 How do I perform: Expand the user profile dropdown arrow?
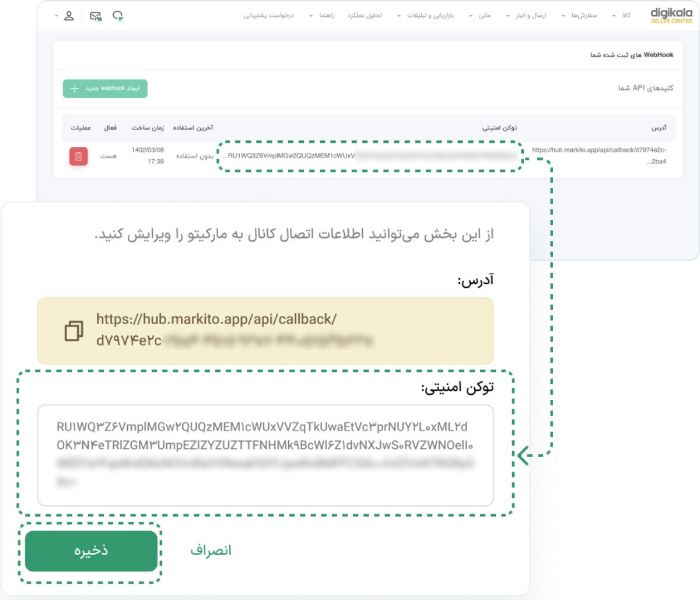[57, 16]
